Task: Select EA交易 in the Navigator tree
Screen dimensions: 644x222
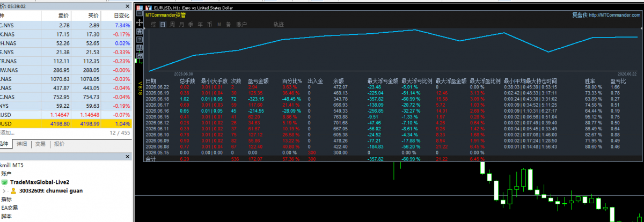Action: tap(9, 208)
